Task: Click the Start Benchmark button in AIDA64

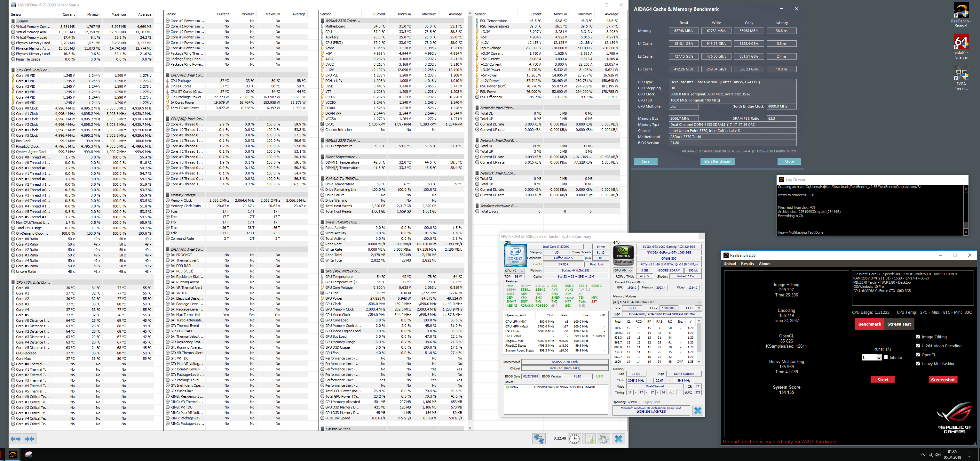Action: point(717,161)
